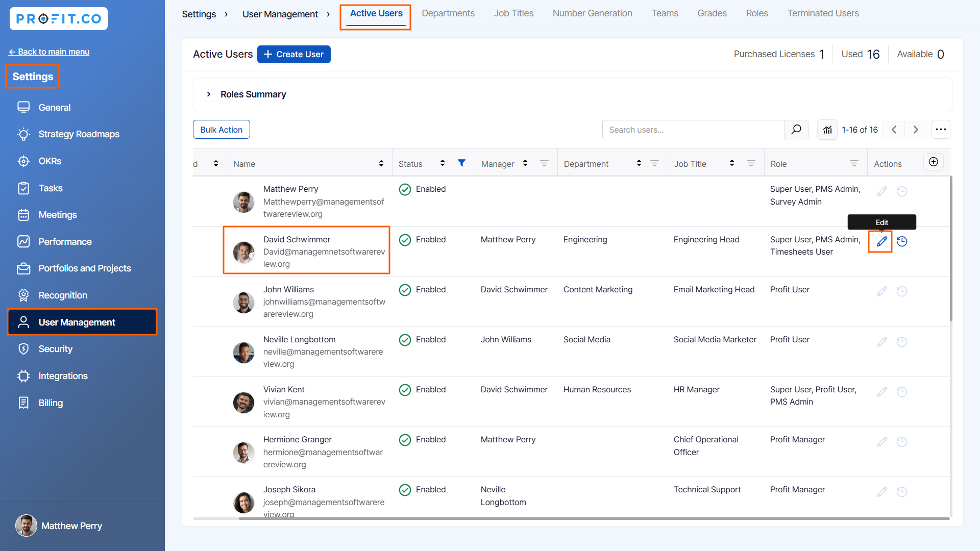980x551 pixels.
Task: Click the chart icon beside the pagination
Action: (827, 130)
